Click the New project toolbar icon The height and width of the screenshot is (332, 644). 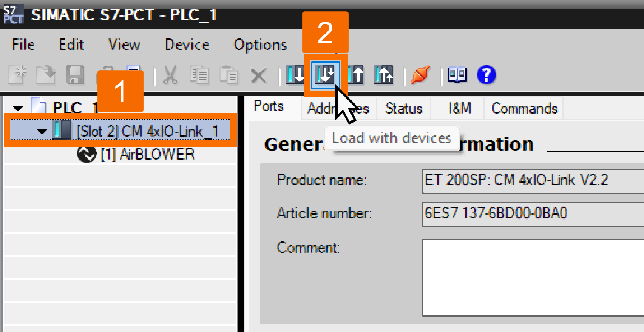click(18, 75)
